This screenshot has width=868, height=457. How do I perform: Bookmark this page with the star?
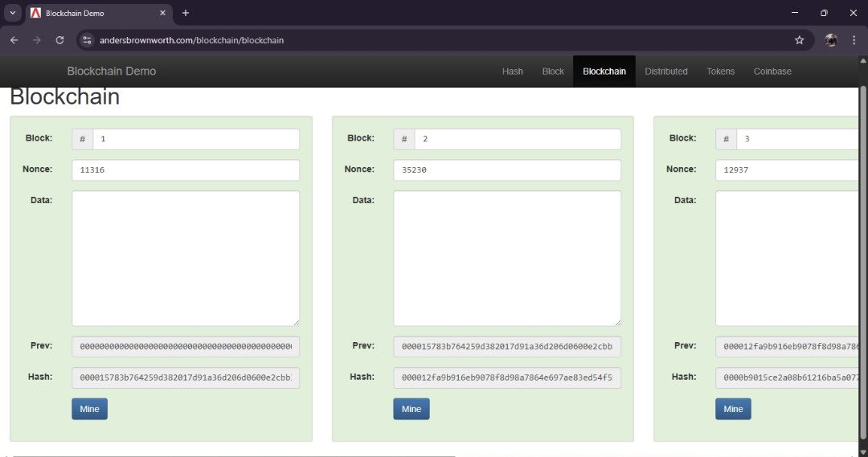pos(800,40)
